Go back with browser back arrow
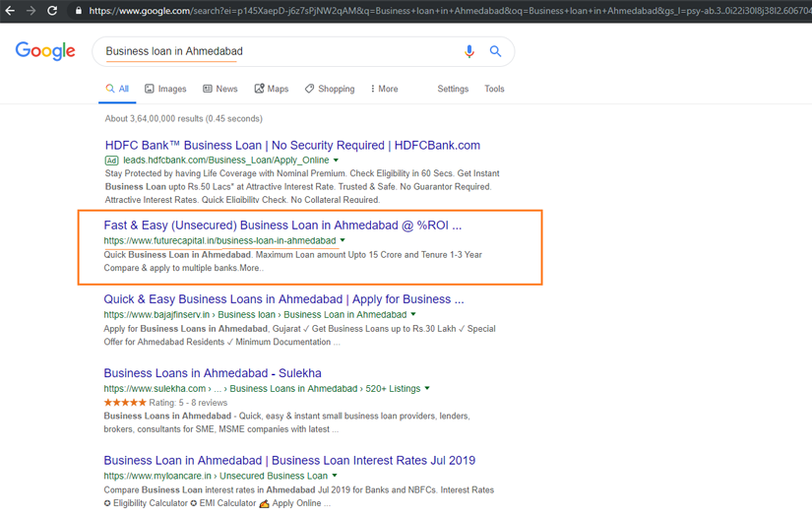Screen dimensions: 812x517 coord(10,10)
